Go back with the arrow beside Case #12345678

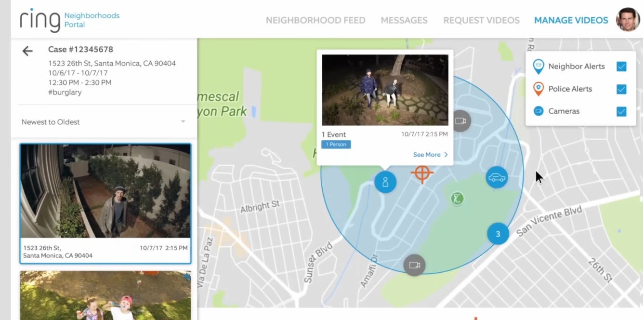click(x=27, y=51)
